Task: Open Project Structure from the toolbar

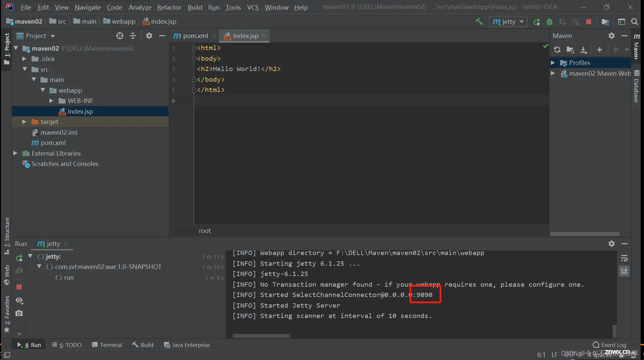Action: tap(605, 22)
